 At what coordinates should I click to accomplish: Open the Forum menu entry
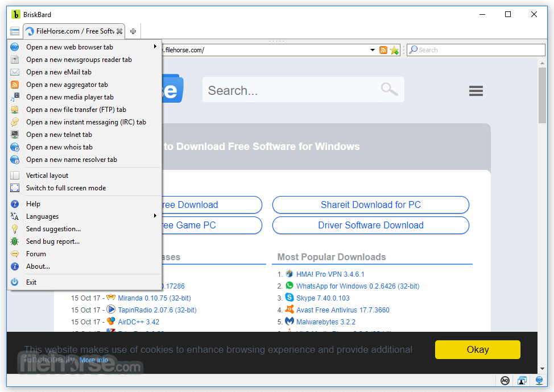tap(84, 254)
